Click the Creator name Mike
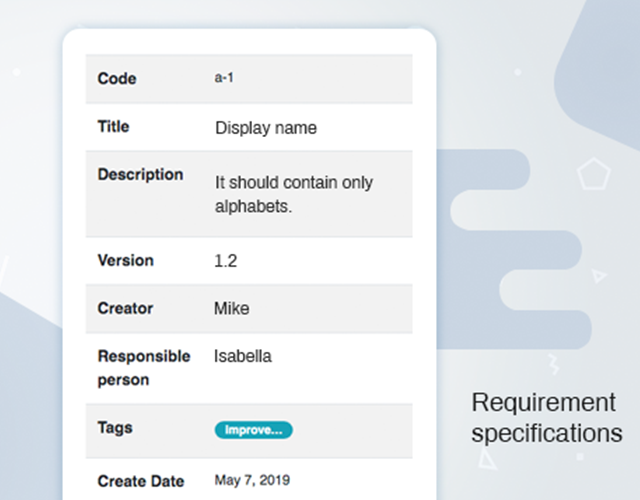The image size is (640, 500). [x=231, y=308]
